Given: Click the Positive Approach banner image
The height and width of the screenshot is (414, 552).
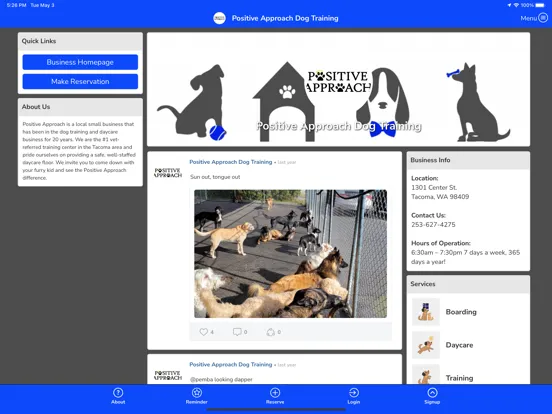Looking at the screenshot, I should click(338, 89).
